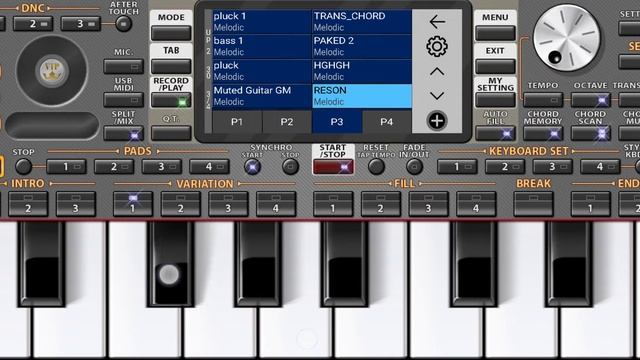The width and height of the screenshot is (640, 360).
Task: Toggle the AFTER TOUCH round button
Action: pyautogui.click(x=123, y=24)
